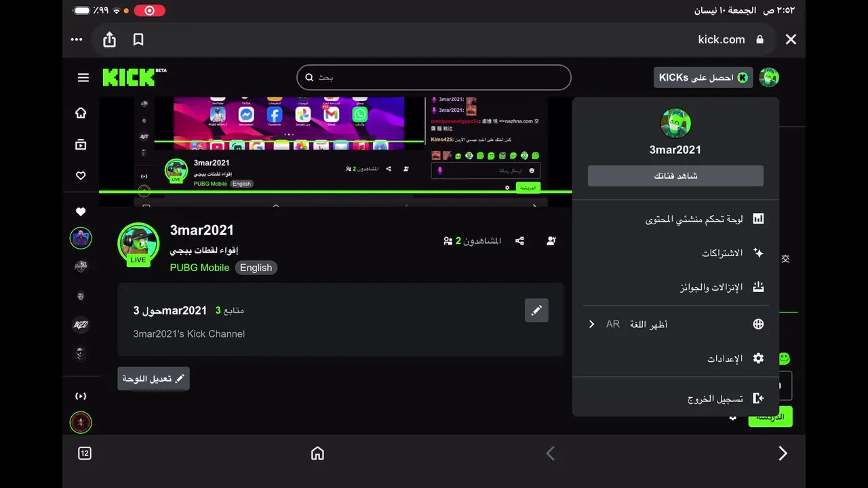This screenshot has height=488, width=868.
Task: Click the subscriptions sparkle icon
Action: pyautogui.click(x=758, y=253)
